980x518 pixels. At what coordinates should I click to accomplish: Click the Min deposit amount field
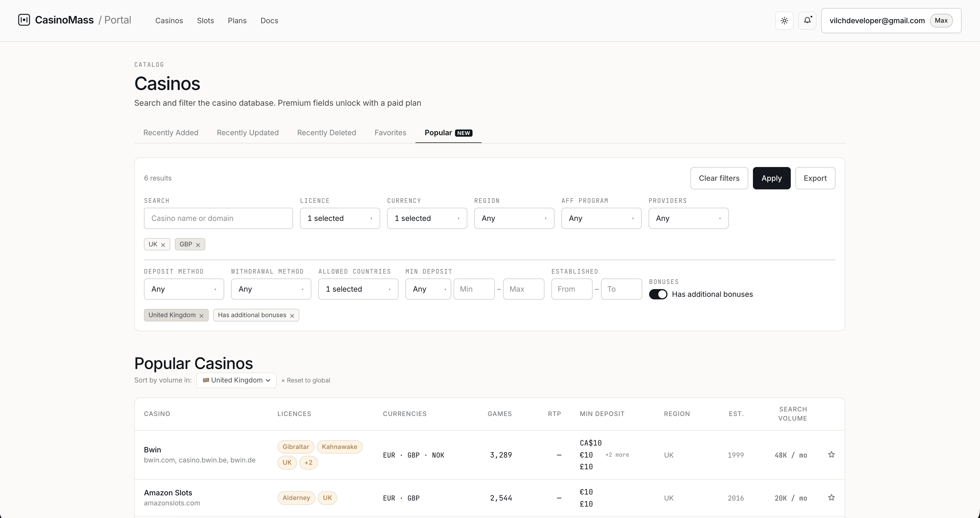point(474,289)
